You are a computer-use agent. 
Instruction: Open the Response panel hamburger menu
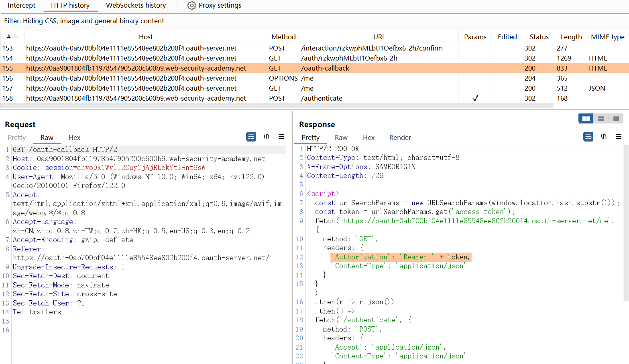point(619,137)
